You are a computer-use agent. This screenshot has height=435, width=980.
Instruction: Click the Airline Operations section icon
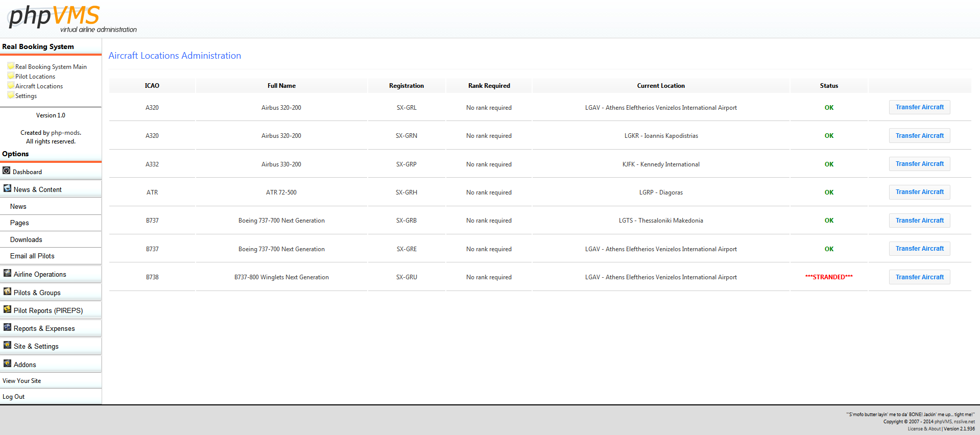click(x=7, y=273)
